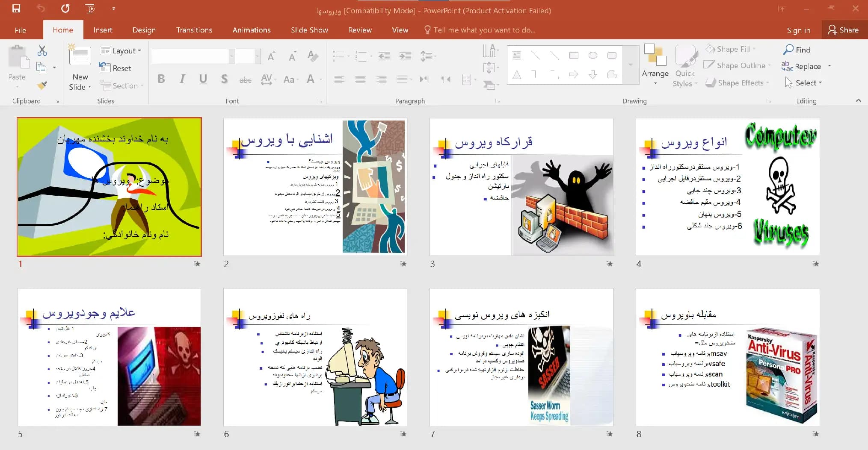The image size is (868, 450).
Task: Apply text shadow with the S icon
Action: [224, 79]
